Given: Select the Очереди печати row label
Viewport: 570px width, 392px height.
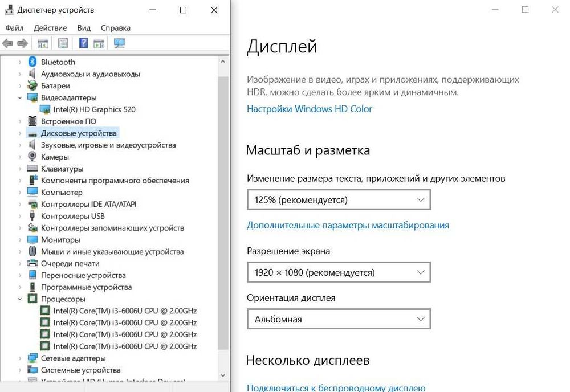Looking at the screenshot, I should point(70,263).
